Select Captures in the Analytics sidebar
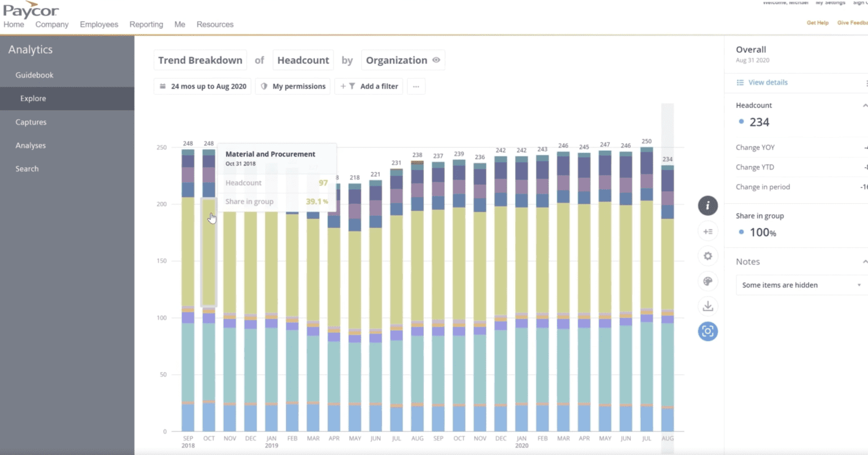This screenshot has height=455, width=868. [x=31, y=122]
